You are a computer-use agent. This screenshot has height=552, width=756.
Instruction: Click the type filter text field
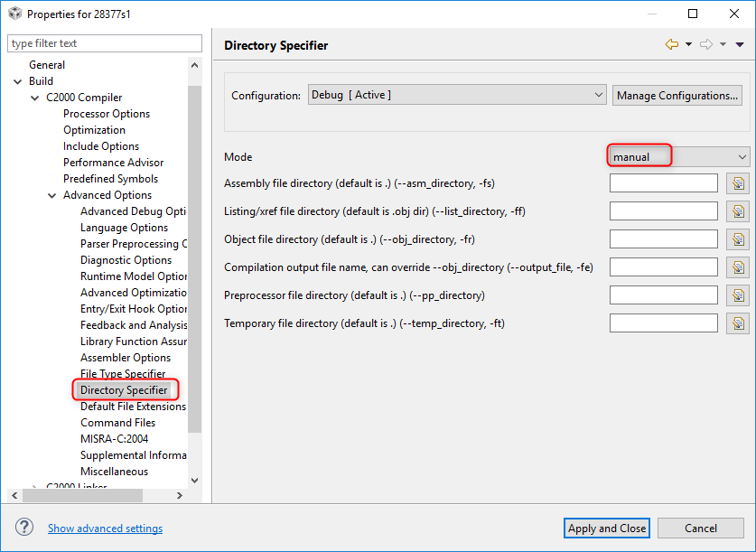[x=104, y=43]
